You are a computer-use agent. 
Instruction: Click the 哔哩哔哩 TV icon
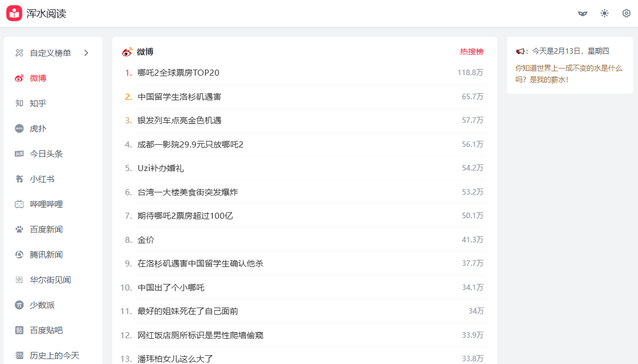coord(19,204)
